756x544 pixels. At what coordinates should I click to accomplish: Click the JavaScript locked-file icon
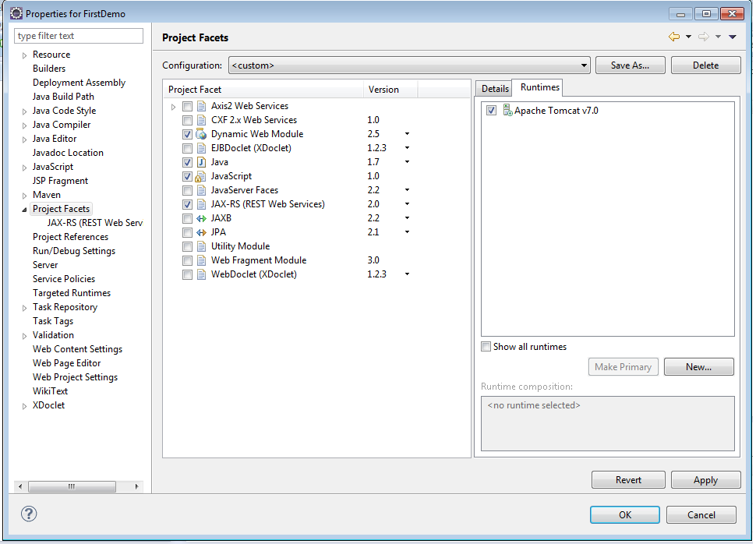click(200, 175)
